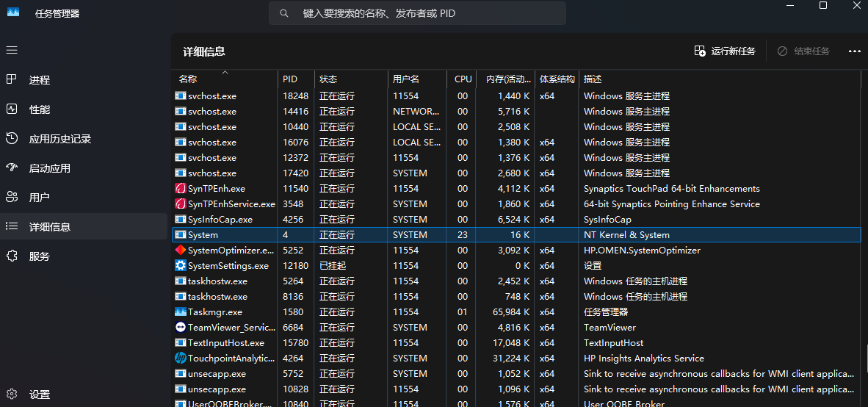This screenshot has width=868, height=407.
Task: Click the 进程 icon in sidebar
Action: click(x=12, y=80)
